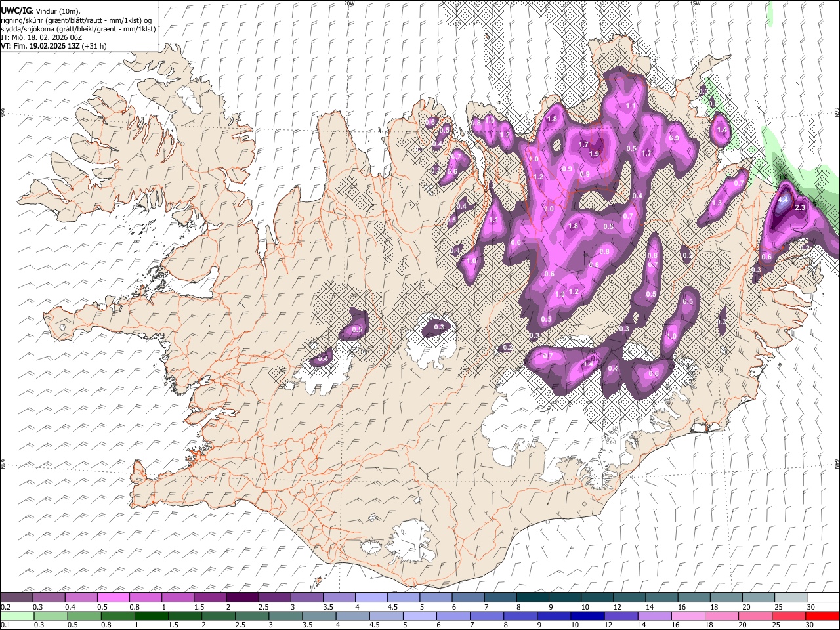Select the 0.3–0.4 purple swatch in the snow legend
Screen dimensions: 840x630
pos(49,597)
